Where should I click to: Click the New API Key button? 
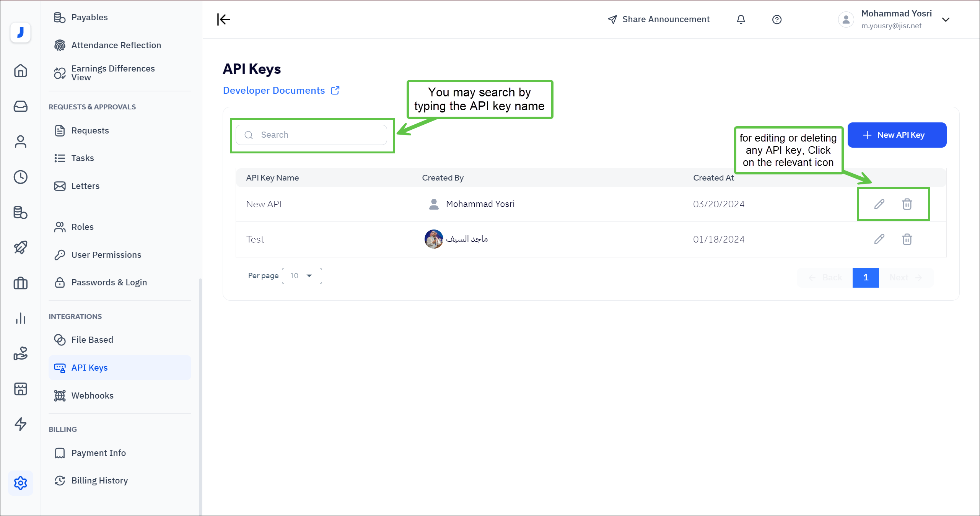point(896,135)
